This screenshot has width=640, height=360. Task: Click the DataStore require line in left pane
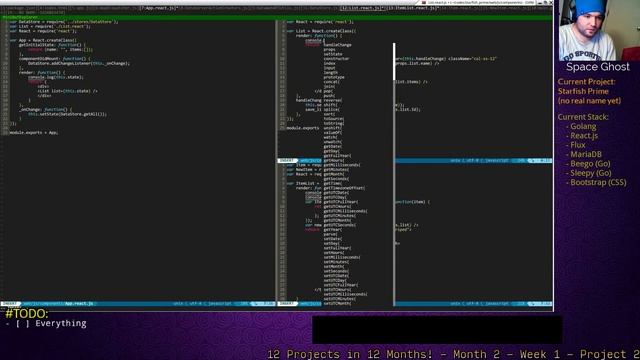[x=64, y=22]
